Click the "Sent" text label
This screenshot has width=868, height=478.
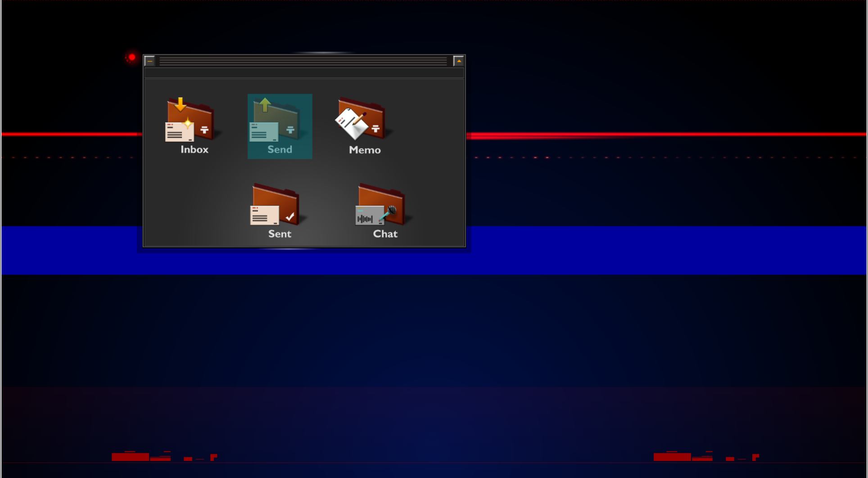tap(280, 234)
